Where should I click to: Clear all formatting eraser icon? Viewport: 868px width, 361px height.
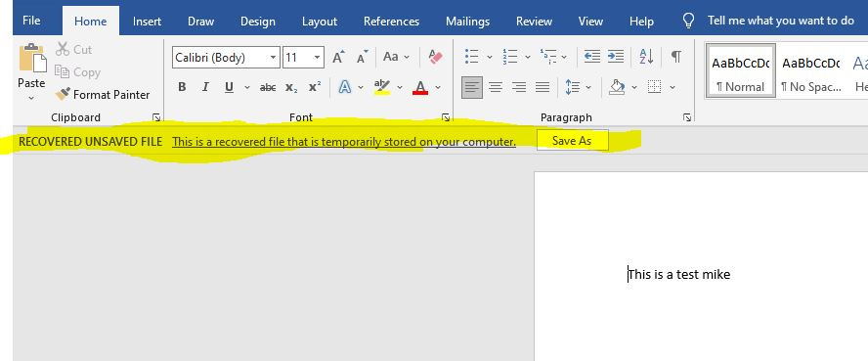coord(436,57)
